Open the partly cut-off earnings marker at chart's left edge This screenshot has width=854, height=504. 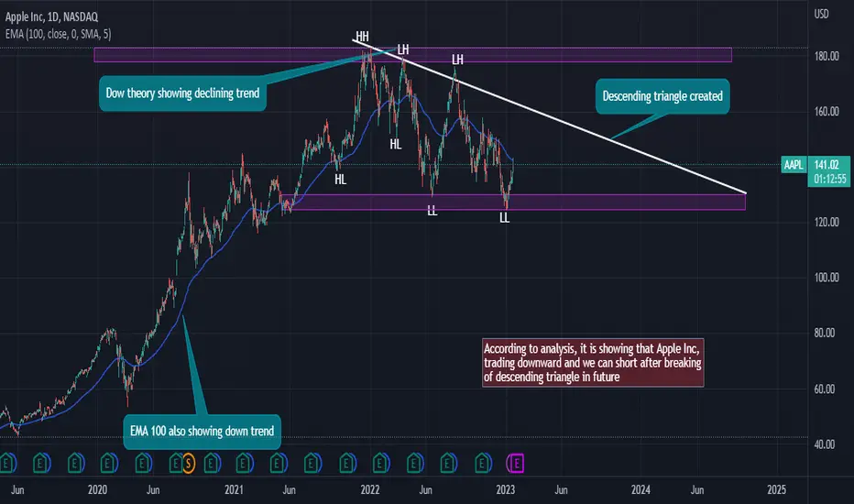7,464
